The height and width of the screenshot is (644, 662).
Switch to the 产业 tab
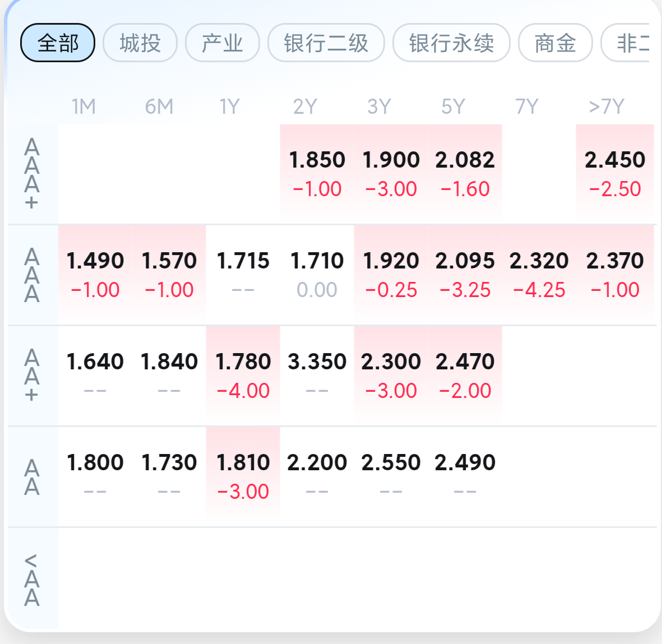tap(223, 43)
